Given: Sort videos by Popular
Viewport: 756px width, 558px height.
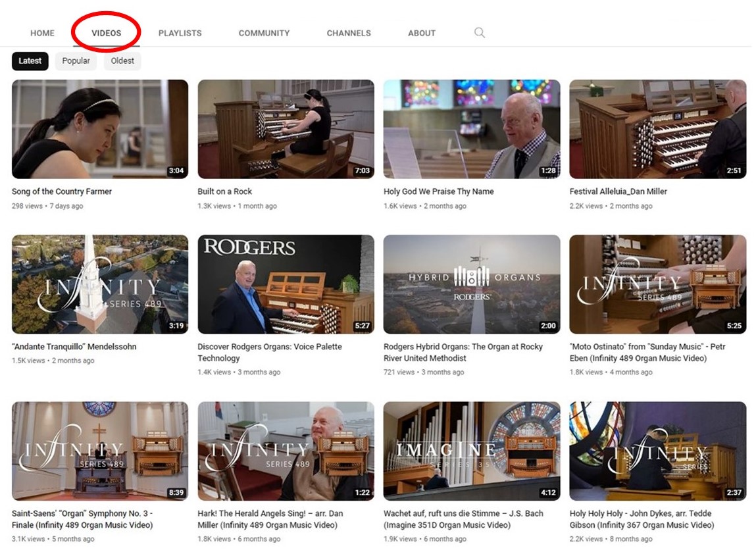Looking at the screenshot, I should (x=76, y=61).
